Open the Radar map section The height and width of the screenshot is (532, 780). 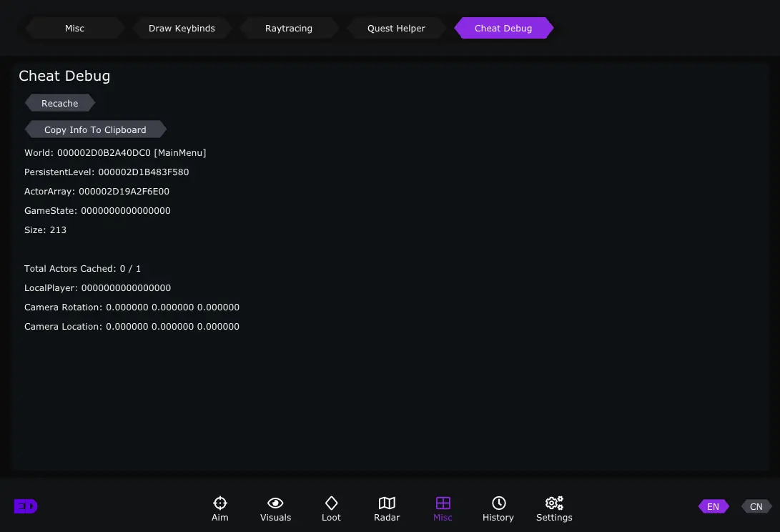pos(387,508)
